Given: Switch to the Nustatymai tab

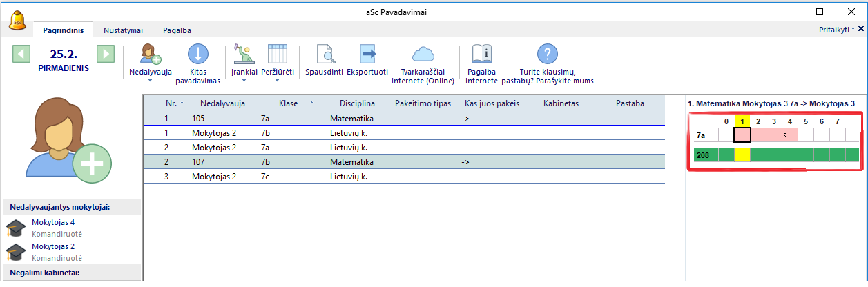Looking at the screenshot, I should pos(123,30).
